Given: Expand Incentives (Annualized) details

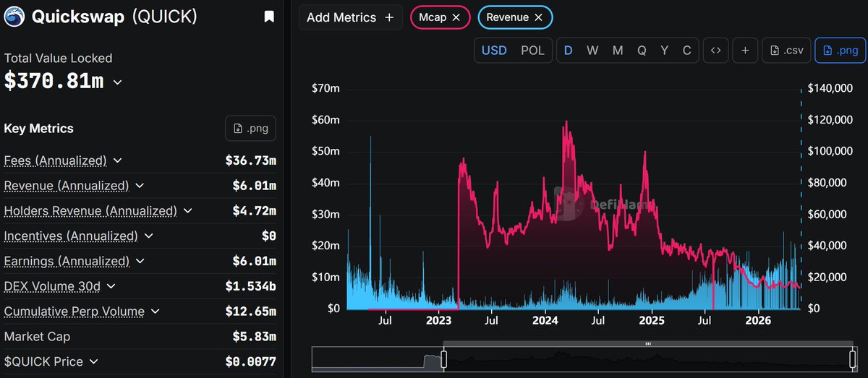Looking at the screenshot, I should tap(149, 236).
